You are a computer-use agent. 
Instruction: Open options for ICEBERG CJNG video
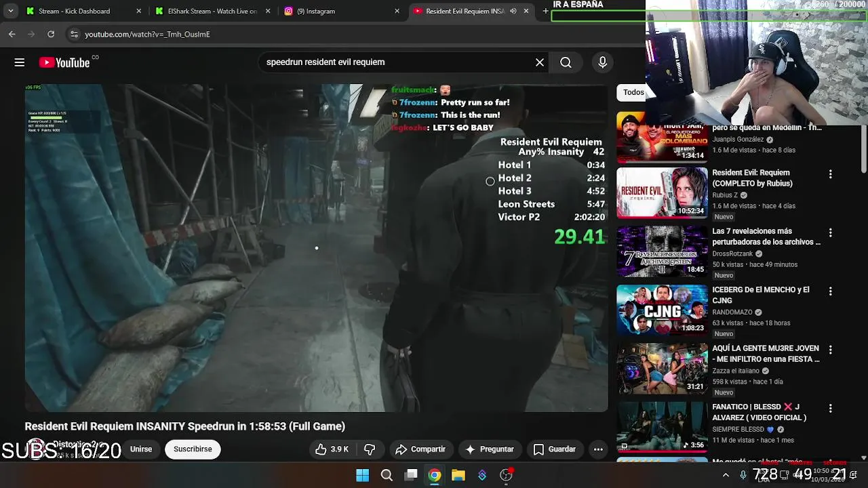[830, 291]
